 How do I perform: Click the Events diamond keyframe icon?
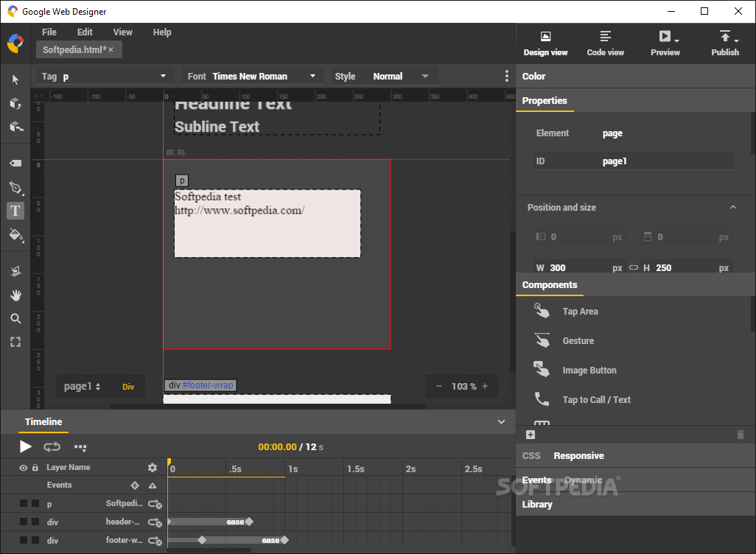[135, 485]
